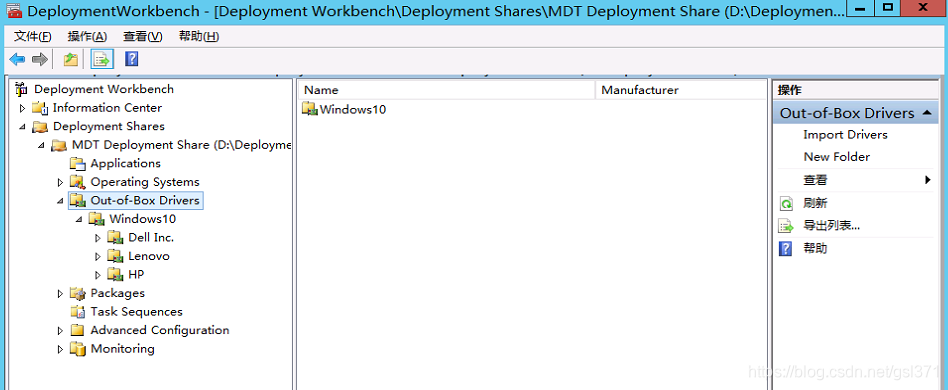The width and height of the screenshot is (948, 390).
Task: Click the Advanced Configuration folder icon
Action: [77, 330]
